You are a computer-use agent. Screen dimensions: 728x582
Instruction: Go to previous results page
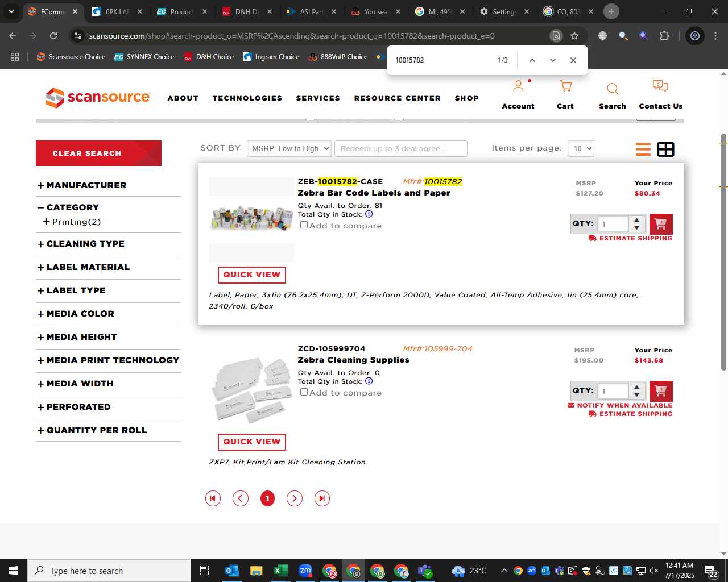pyautogui.click(x=241, y=498)
